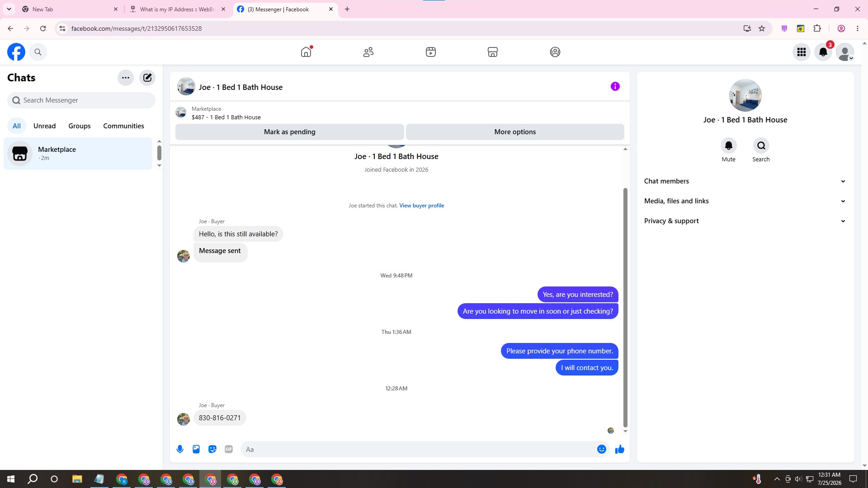Open the Marketplace chat row
This screenshot has width=868, height=488.
(78, 154)
